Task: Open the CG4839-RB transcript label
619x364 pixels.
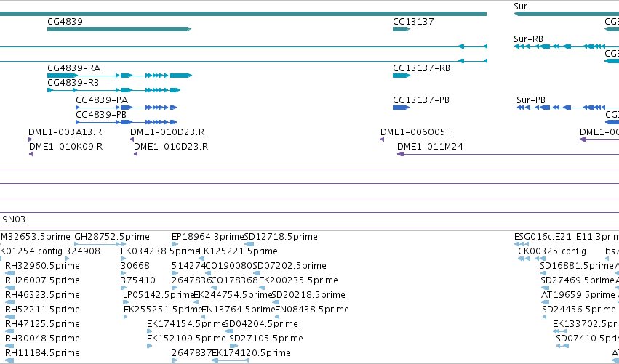Action: click(x=73, y=83)
